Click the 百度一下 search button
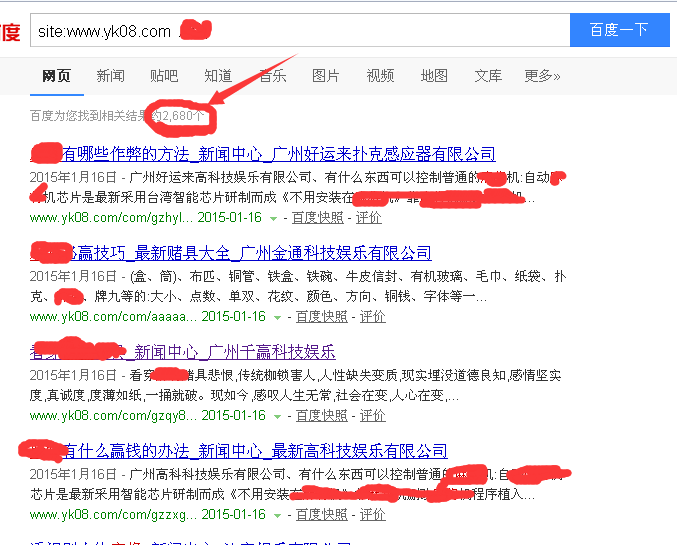Image resolution: width=677 pixels, height=545 pixels. tap(620, 30)
